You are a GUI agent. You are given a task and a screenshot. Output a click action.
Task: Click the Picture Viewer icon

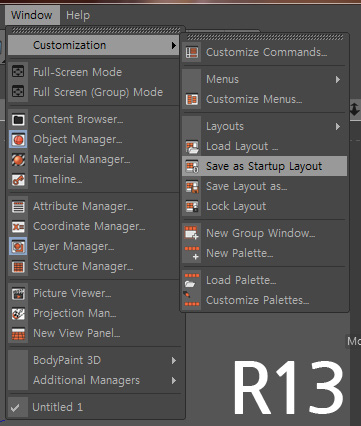[x=18, y=294]
